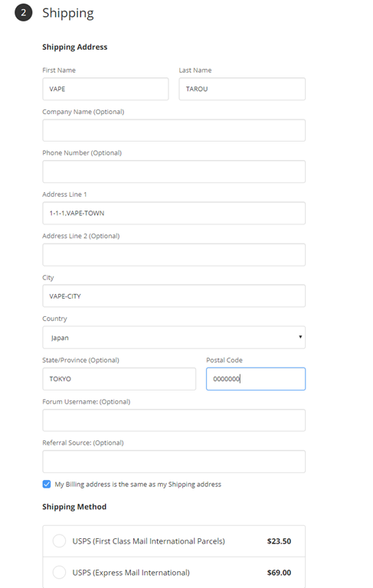This screenshot has height=588, width=373.
Task: Click the Last Name field with TAROU
Action: (242, 89)
